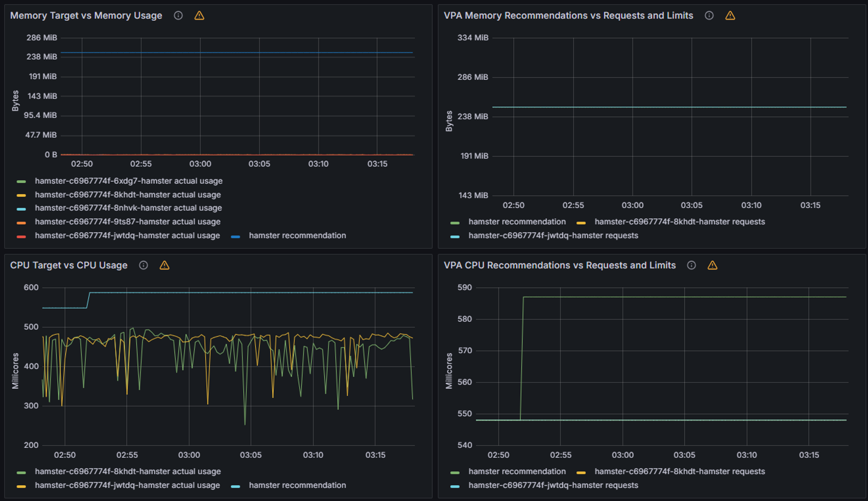
Task: Click green swatch for 6xdg7-hamster memory series
Action: coord(21,181)
